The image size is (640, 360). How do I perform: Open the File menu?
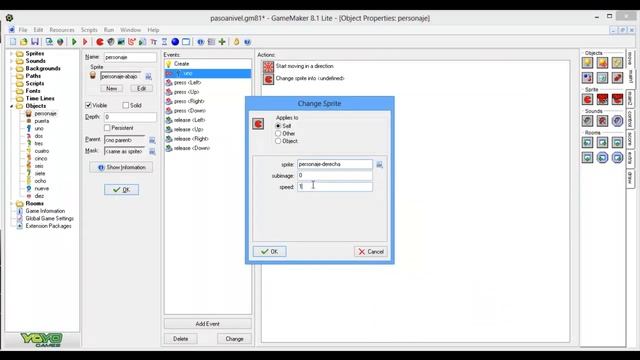pyautogui.click(x=23, y=30)
